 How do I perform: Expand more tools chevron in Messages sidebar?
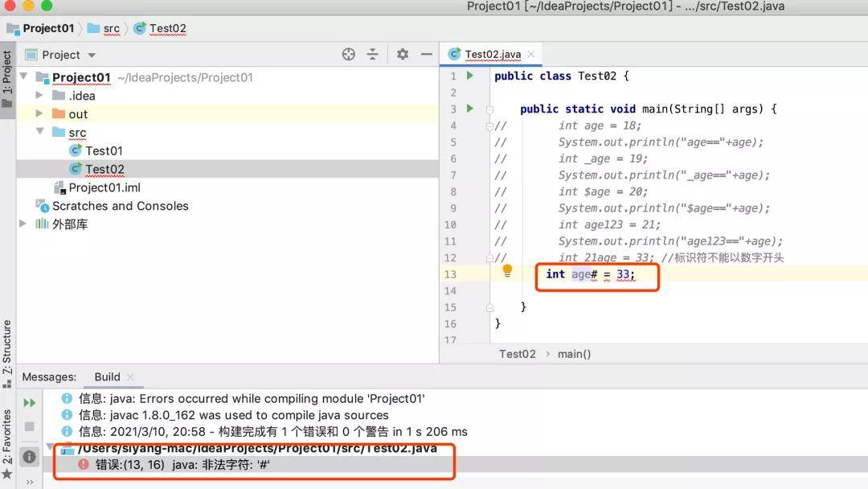click(x=30, y=482)
